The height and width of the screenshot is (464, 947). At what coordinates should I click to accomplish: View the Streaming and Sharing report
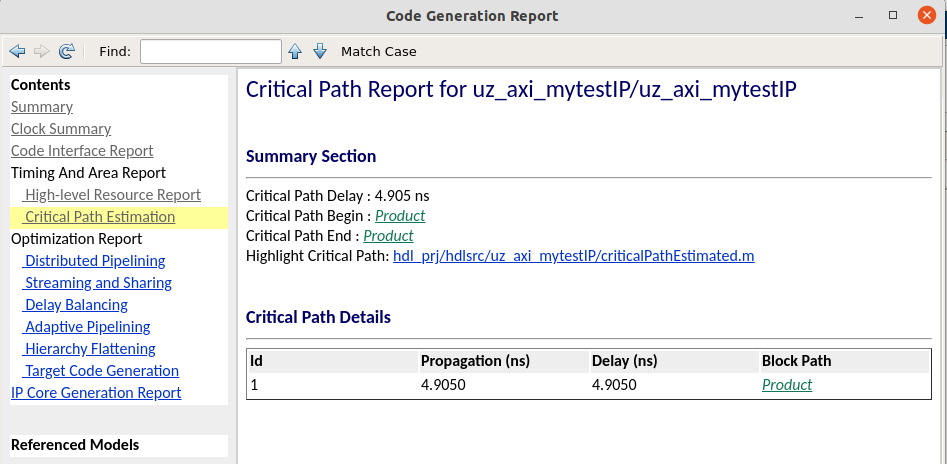pyautogui.click(x=98, y=283)
